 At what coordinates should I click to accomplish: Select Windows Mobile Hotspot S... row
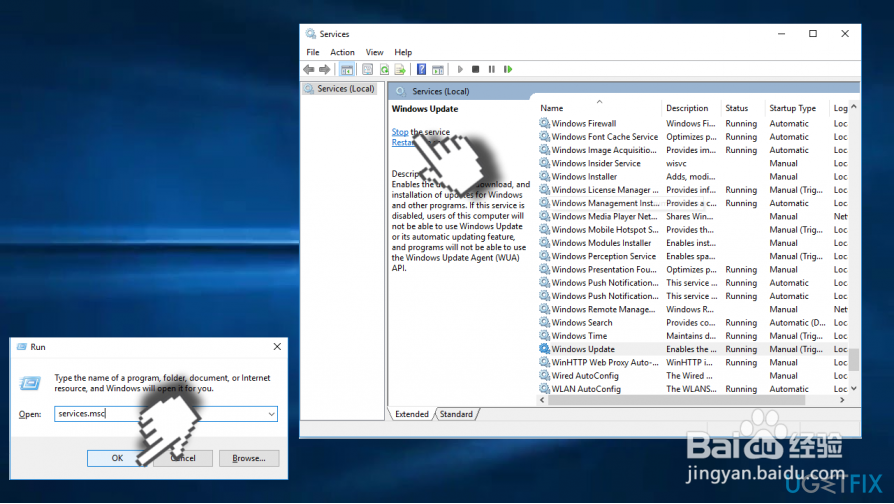(693, 230)
